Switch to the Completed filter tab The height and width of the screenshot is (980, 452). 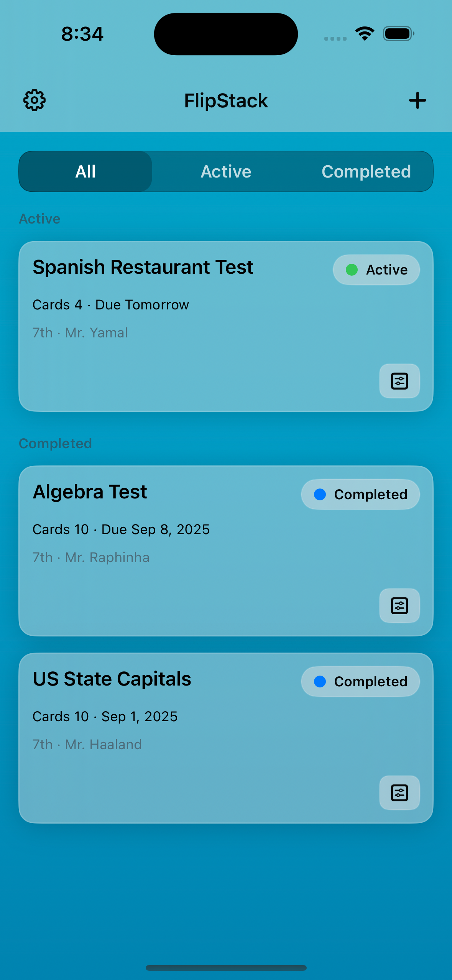pos(366,171)
